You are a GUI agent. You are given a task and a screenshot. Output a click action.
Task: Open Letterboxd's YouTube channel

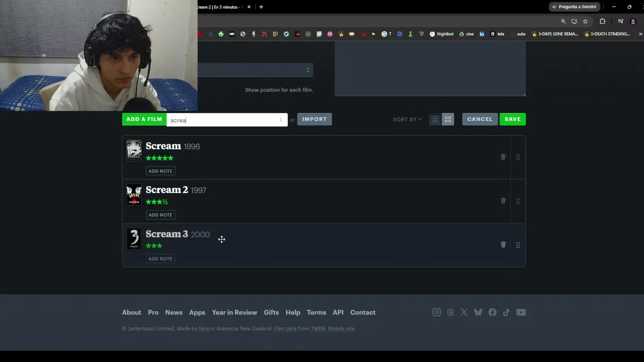pyautogui.click(x=521, y=312)
